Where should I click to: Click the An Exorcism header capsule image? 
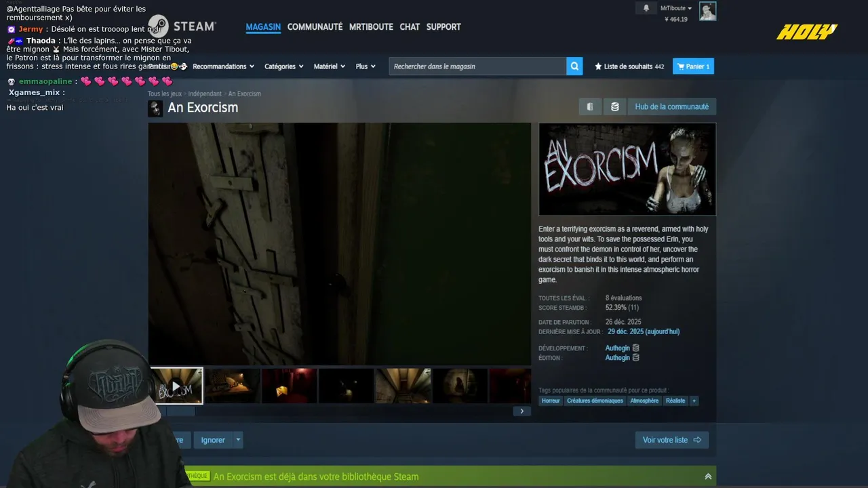coord(627,169)
